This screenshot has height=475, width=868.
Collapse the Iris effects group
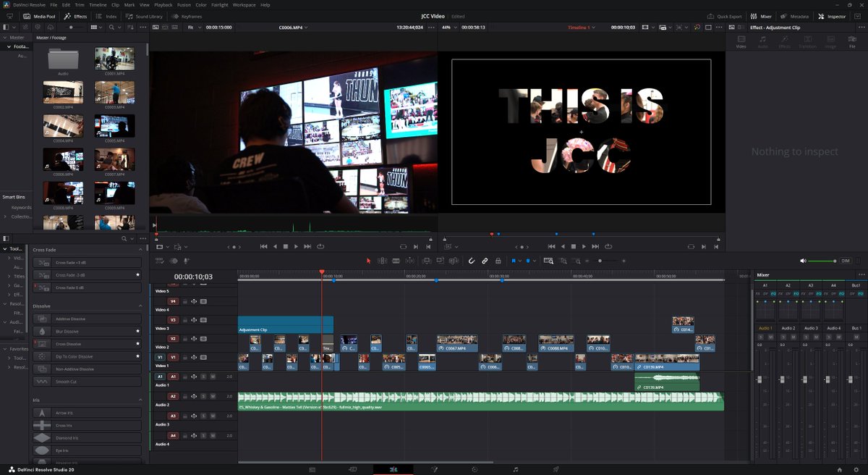(x=140, y=400)
